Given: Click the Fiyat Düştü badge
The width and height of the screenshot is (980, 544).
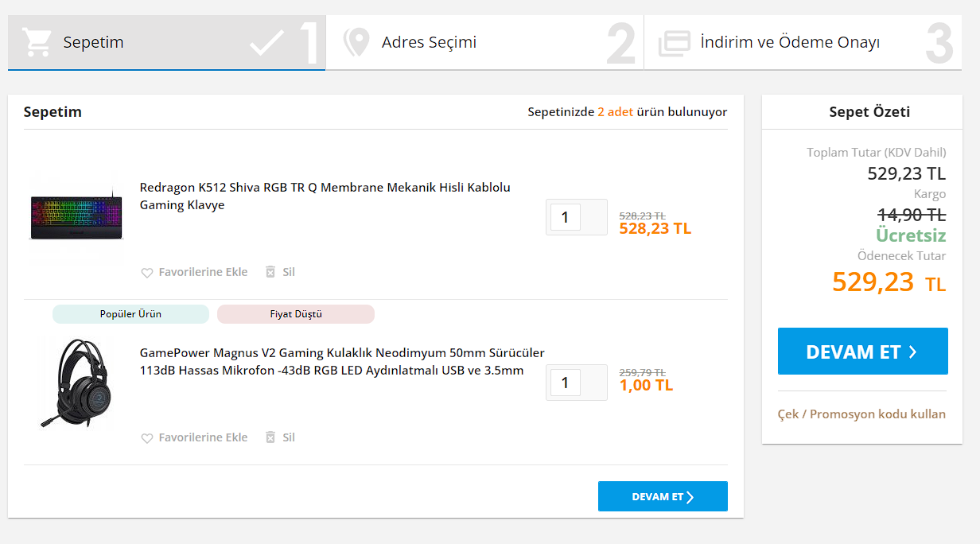Looking at the screenshot, I should point(295,314).
